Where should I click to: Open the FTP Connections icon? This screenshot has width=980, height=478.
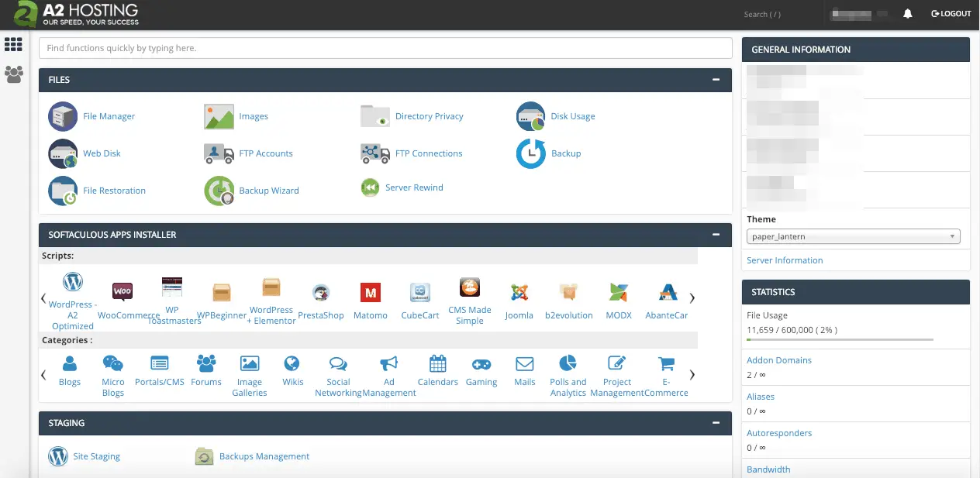375,153
